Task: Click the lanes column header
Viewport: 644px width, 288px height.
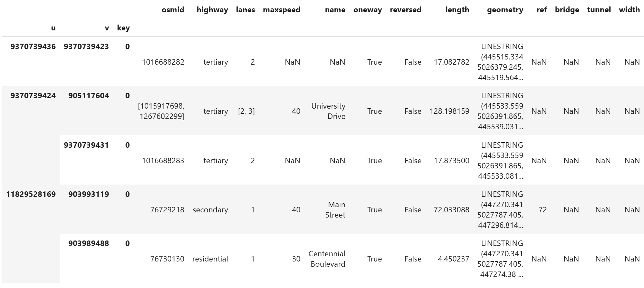Action: click(x=245, y=10)
